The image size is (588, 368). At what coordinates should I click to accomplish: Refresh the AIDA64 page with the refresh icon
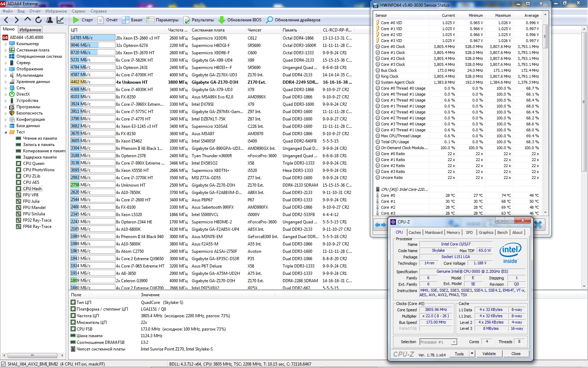(38, 20)
